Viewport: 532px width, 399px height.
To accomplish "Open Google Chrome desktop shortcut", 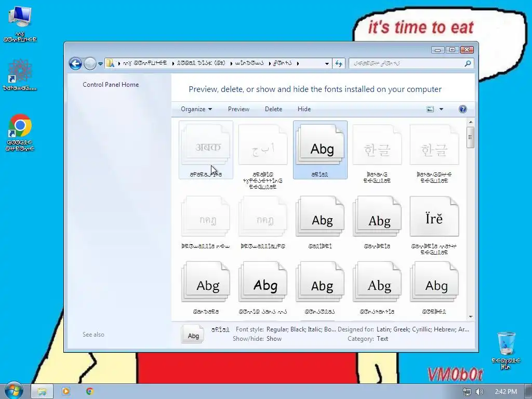I will coord(20,132).
